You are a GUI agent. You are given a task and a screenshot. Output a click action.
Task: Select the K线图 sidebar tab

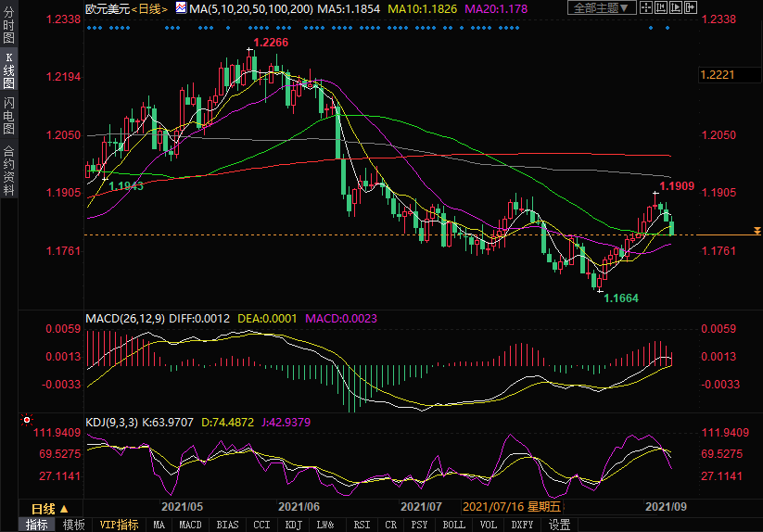click(x=8, y=70)
